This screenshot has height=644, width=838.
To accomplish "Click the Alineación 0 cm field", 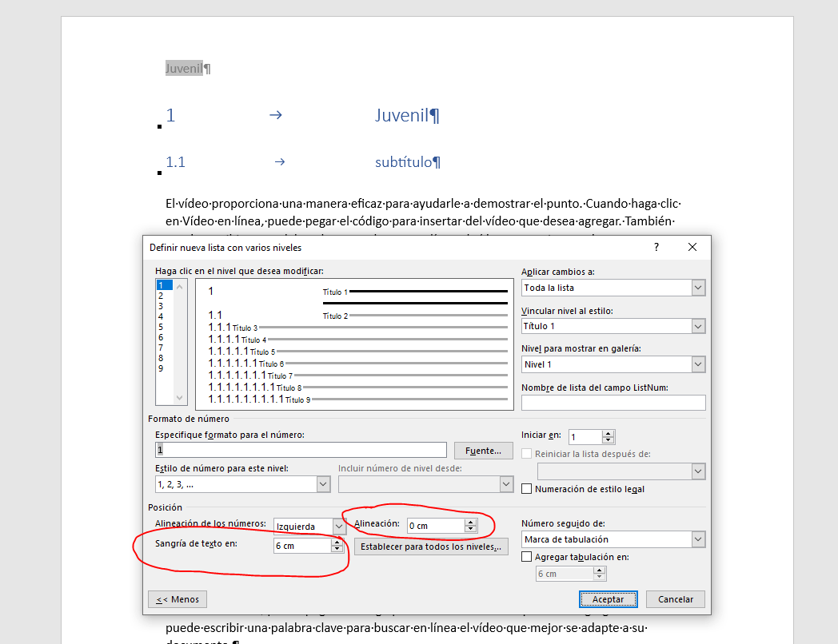I will click(x=436, y=526).
